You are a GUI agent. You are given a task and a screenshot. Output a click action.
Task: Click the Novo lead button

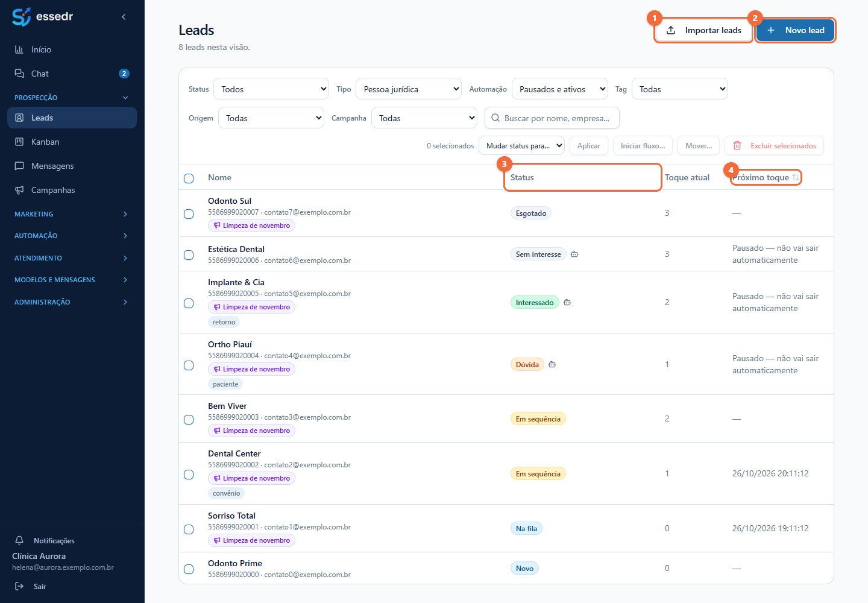[795, 30]
